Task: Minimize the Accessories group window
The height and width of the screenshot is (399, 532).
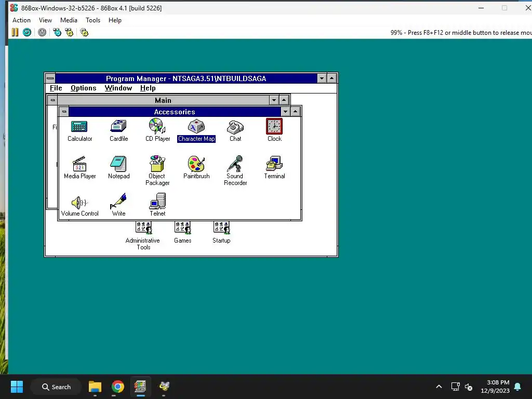Action: point(286,112)
